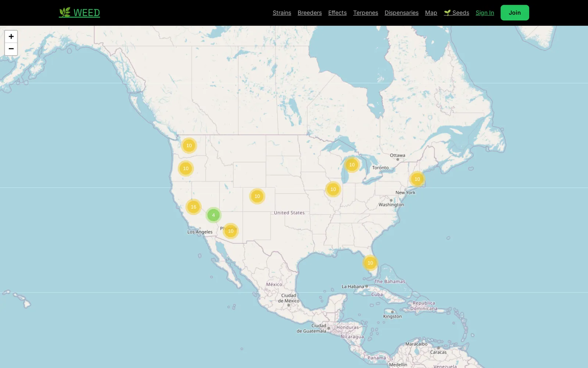Image resolution: width=588 pixels, height=368 pixels.
Task: Open the Effects menu link
Action: click(337, 13)
